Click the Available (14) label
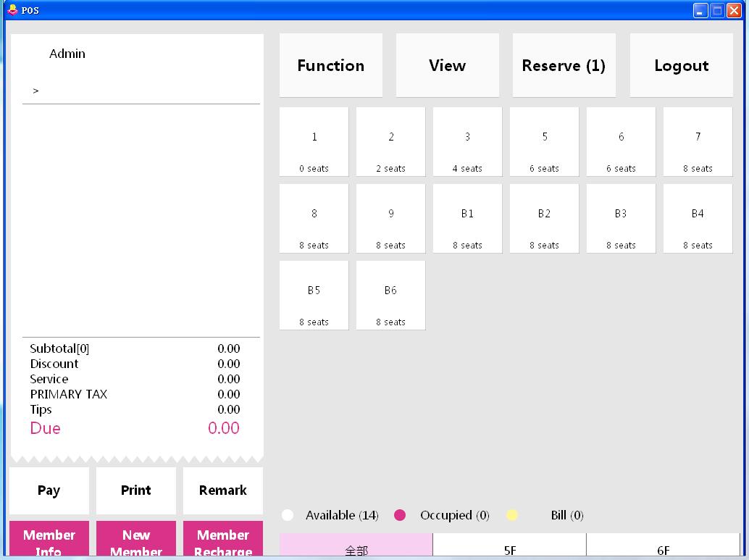 pyautogui.click(x=342, y=515)
